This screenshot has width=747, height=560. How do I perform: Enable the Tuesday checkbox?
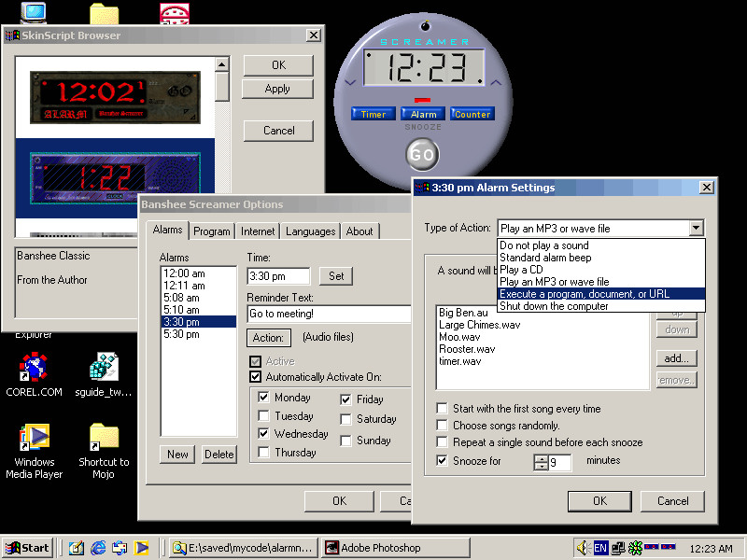tap(264, 416)
